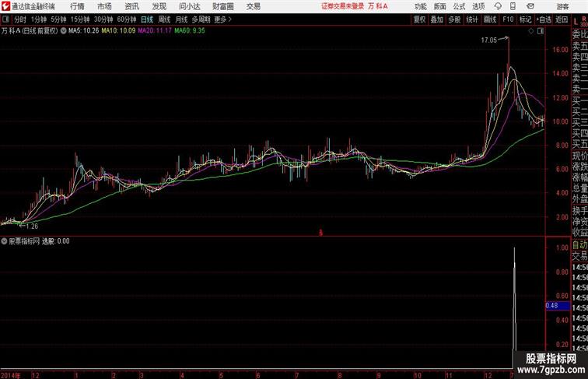Open the mail envelope icon
This screenshot has height=379, width=588.
click(530, 6)
